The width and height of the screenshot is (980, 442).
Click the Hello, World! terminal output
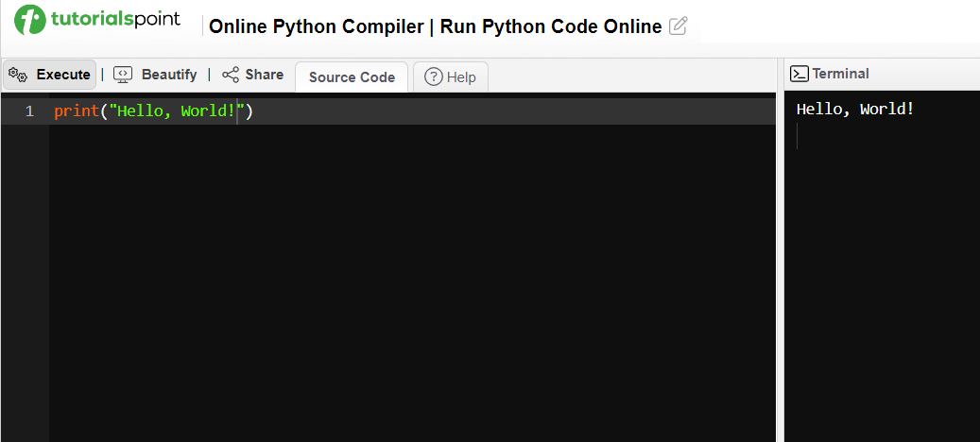(x=855, y=110)
